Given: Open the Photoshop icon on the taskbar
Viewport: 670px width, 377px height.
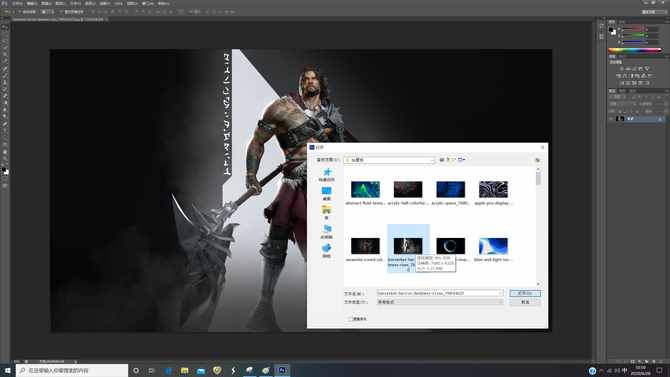Looking at the screenshot, I should pos(282,370).
